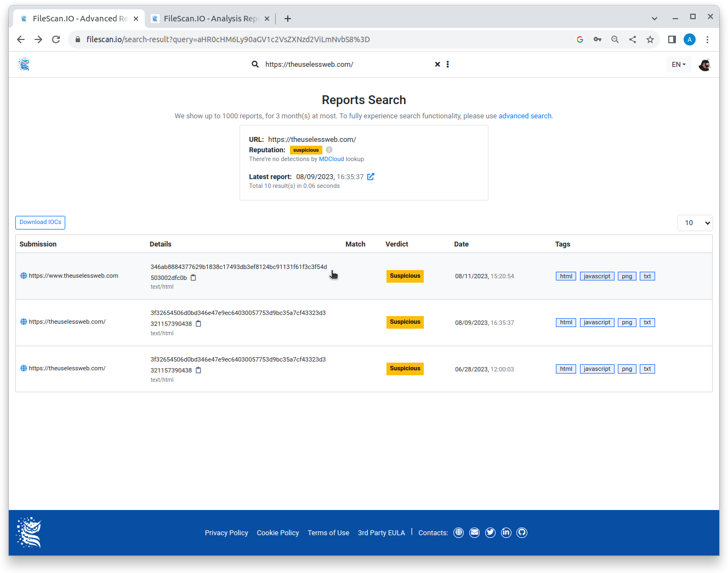The image size is (728, 573).
Task: Open results per page dropdown showing 10
Action: pos(695,223)
